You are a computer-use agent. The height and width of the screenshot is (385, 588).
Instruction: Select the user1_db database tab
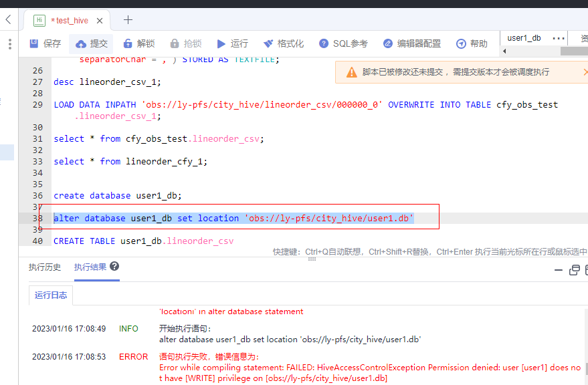[524, 38]
